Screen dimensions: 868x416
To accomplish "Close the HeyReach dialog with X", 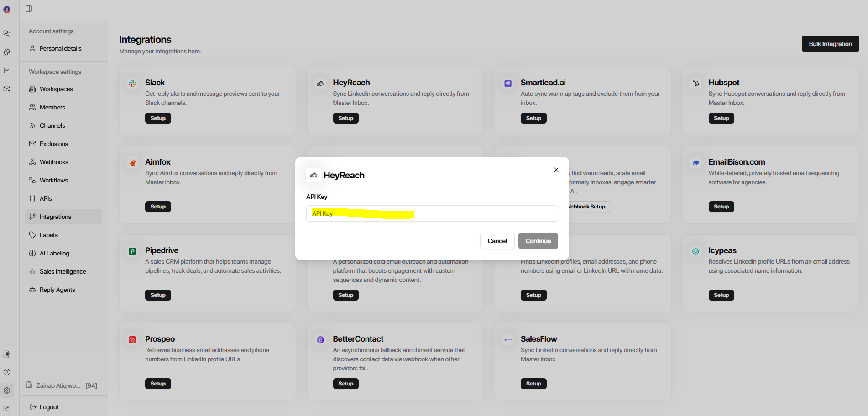I will (x=556, y=170).
